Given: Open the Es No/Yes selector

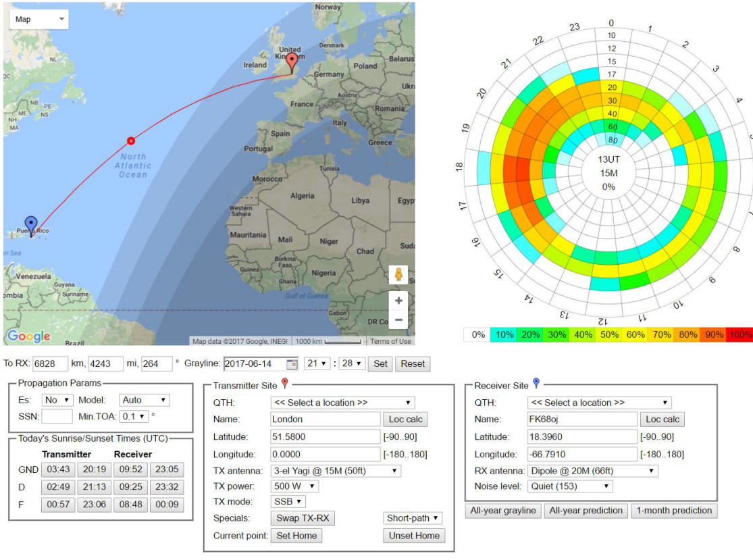Looking at the screenshot, I should coord(57,401).
